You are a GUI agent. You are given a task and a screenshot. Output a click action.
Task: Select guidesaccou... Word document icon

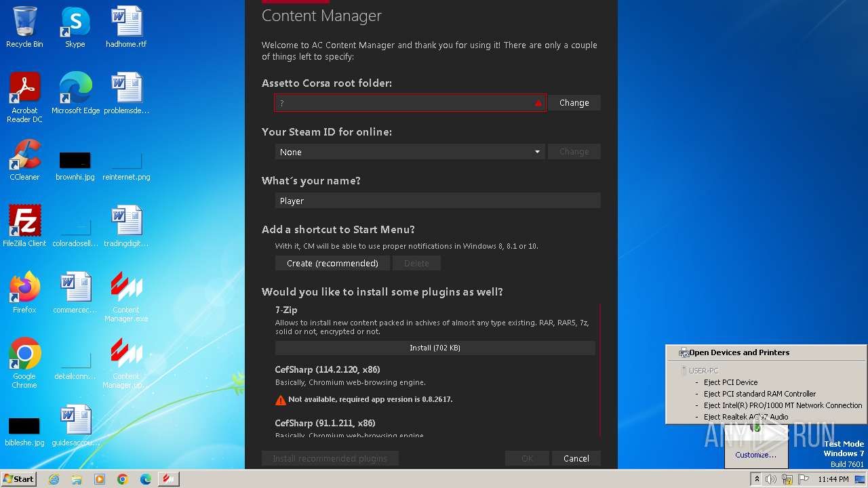tap(75, 425)
